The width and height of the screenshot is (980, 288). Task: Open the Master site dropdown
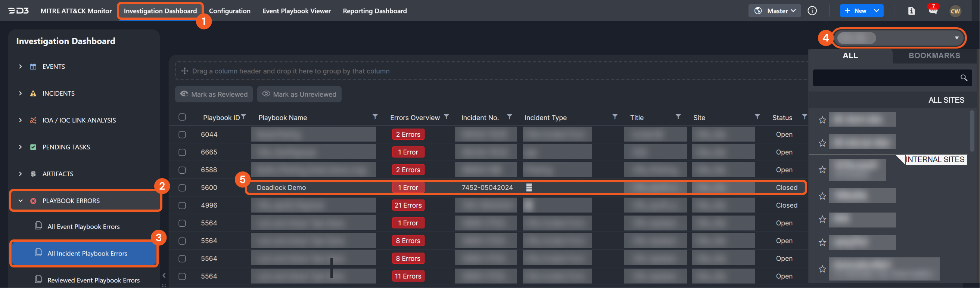point(775,11)
